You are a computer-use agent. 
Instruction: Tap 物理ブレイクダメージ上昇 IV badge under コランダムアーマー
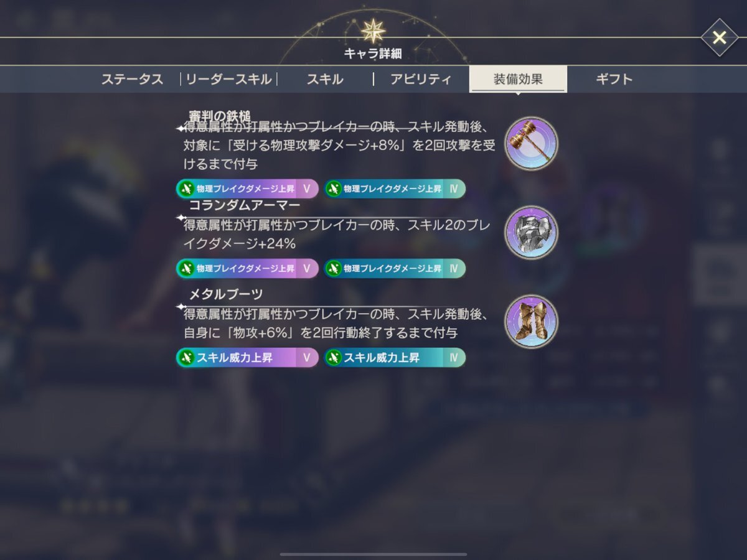(395, 268)
